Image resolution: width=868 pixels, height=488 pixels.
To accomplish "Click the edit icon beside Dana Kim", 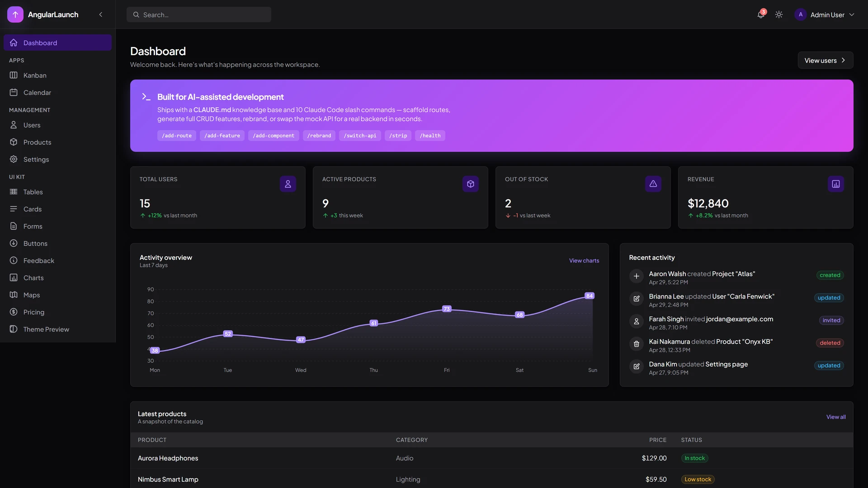I will [637, 366].
